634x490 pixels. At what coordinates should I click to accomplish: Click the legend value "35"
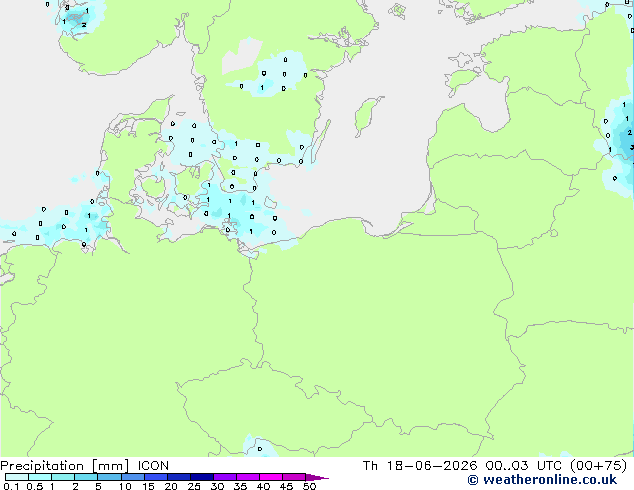pyautogui.click(x=240, y=486)
